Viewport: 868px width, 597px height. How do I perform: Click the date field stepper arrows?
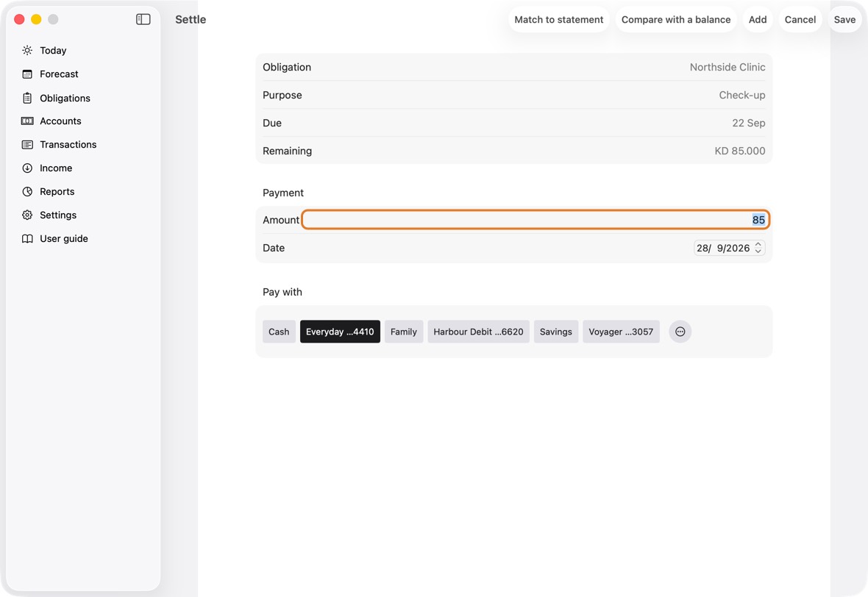758,248
